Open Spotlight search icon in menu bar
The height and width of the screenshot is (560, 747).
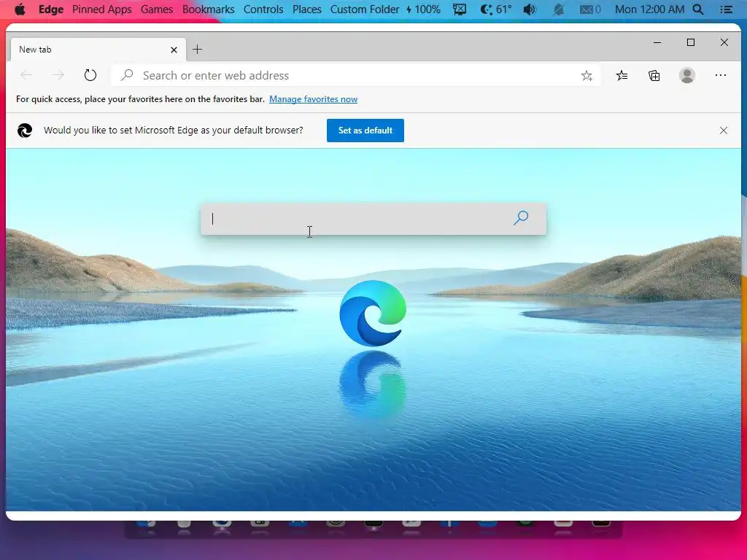[x=698, y=9]
